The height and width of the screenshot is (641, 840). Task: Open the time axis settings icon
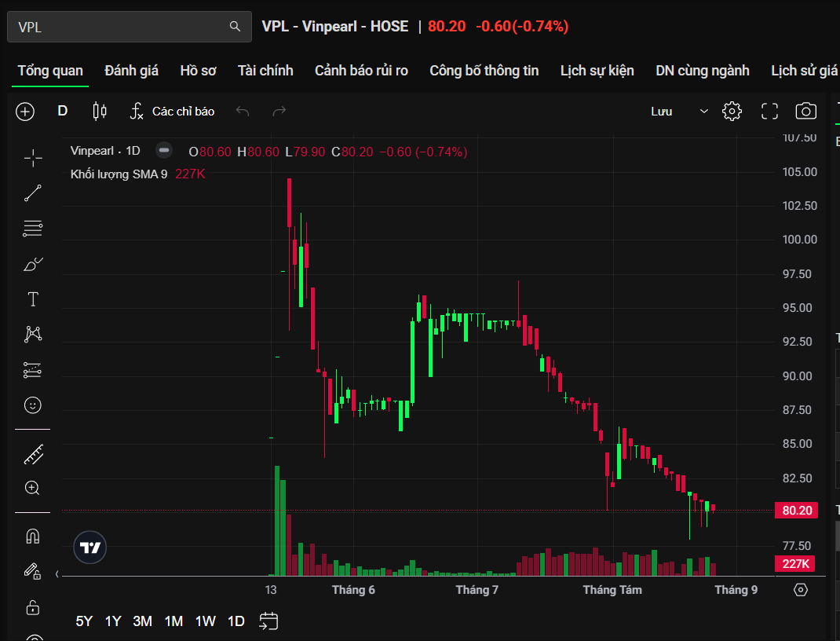click(801, 590)
